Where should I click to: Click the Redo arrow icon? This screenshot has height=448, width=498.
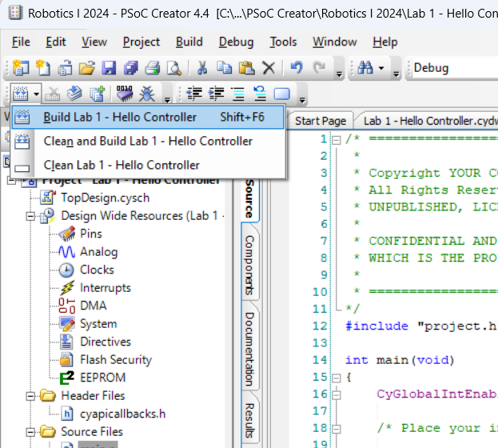[319, 68]
